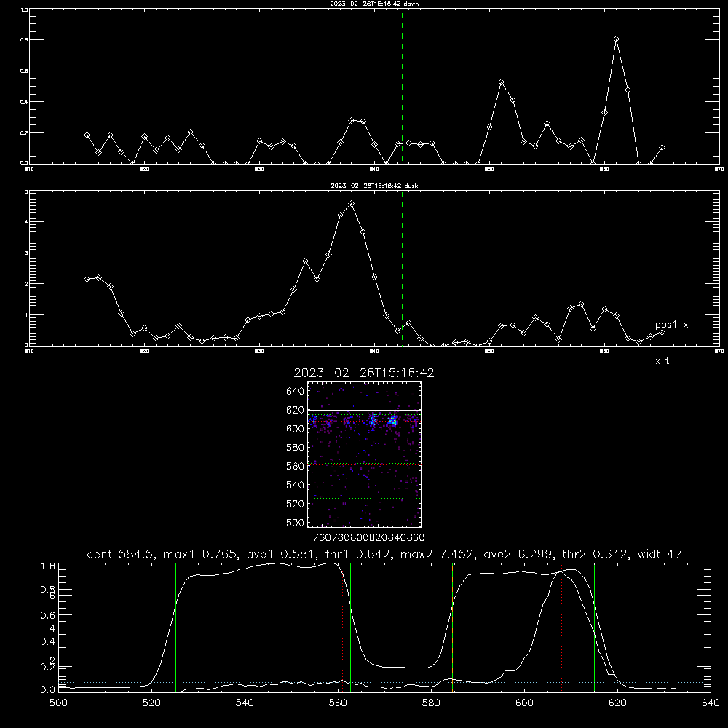Click the red dotted vertical line near 561
This screenshot has height=728, width=728.
tap(343, 628)
